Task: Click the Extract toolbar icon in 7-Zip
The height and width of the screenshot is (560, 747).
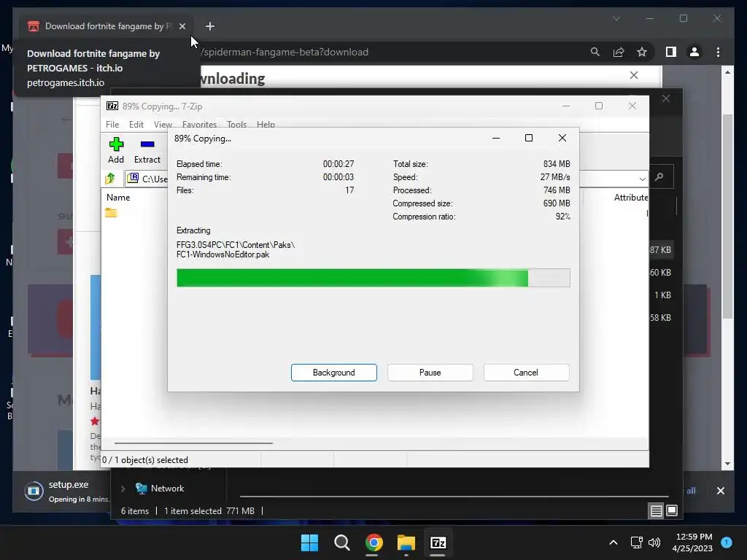Action: pyautogui.click(x=147, y=150)
